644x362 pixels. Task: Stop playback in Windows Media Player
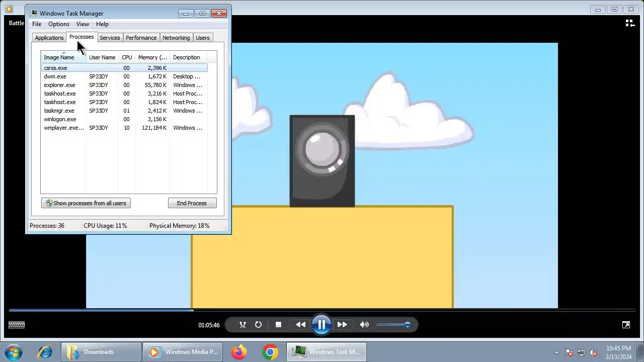278,325
